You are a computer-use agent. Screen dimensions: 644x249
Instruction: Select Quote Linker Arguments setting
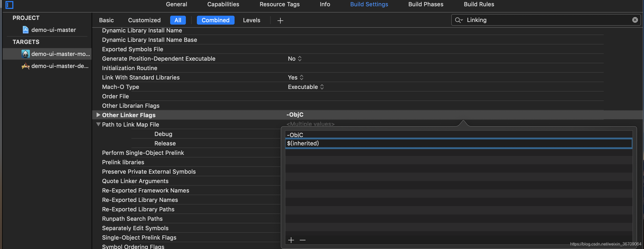click(x=135, y=181)
